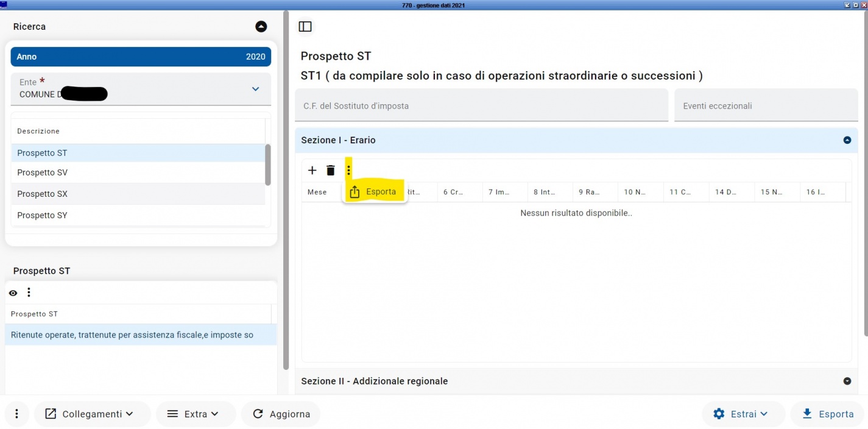Click the window system menu icon

point(4,4)
